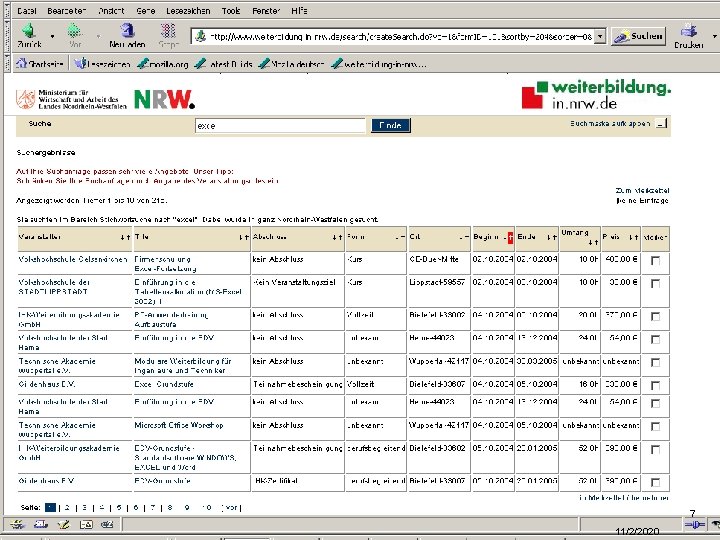The width and height of the screenshot is (720, 540).
Task: Open Lesezeichen bookmarks toolbar item
Action: pos(102,64)
